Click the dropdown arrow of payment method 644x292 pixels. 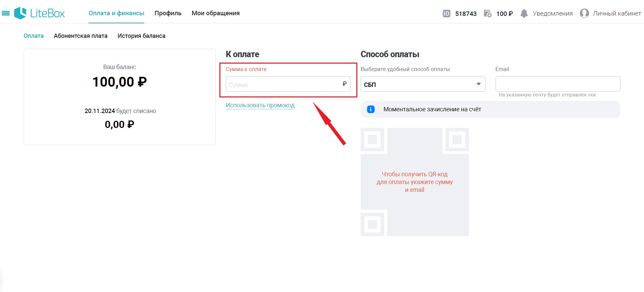479,84
